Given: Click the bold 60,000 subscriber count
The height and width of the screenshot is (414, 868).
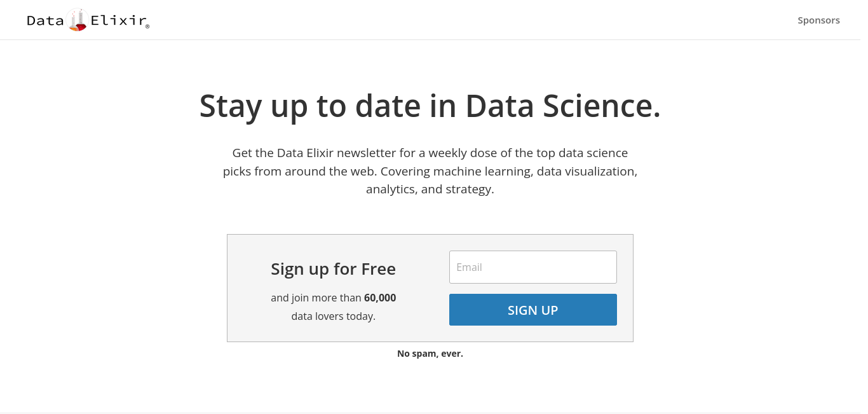Looking at the screenshot, I should point(380,298).
